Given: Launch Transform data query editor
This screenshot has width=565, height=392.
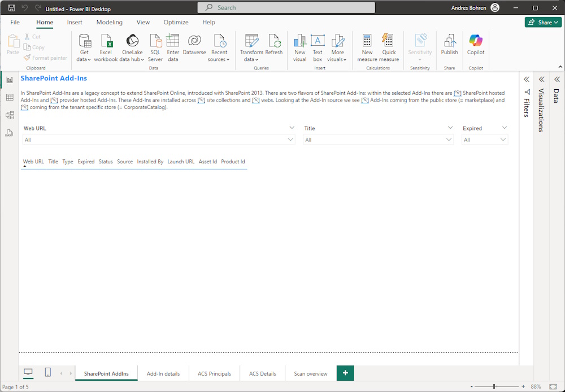Looking at the screenshot, I should click(x=251, y=48).
